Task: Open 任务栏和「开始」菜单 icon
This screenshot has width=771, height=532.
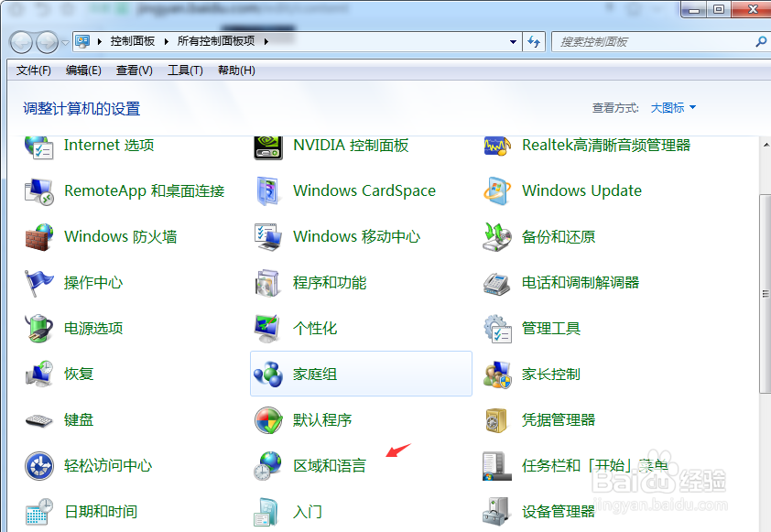Action: pyautogui.click(x=496, y=466)
